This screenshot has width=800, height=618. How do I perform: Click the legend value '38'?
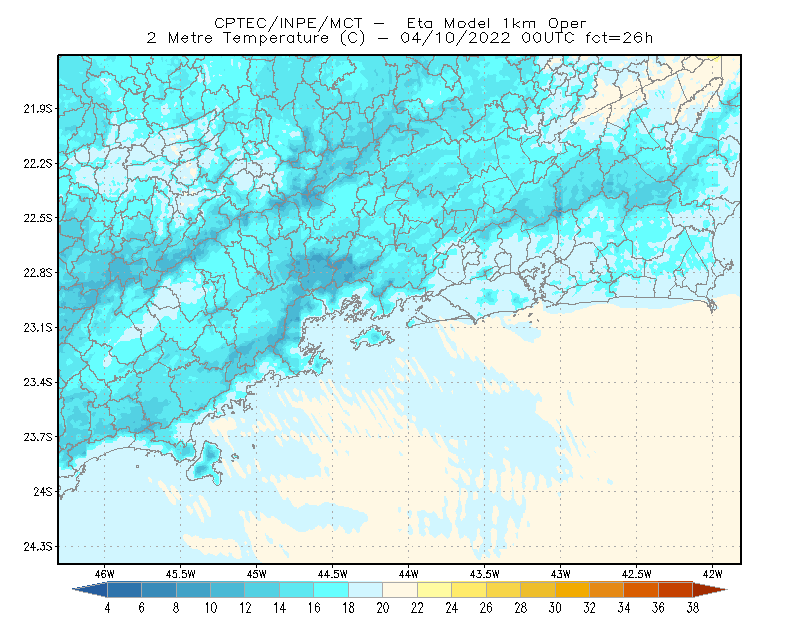tap(693, 608)
